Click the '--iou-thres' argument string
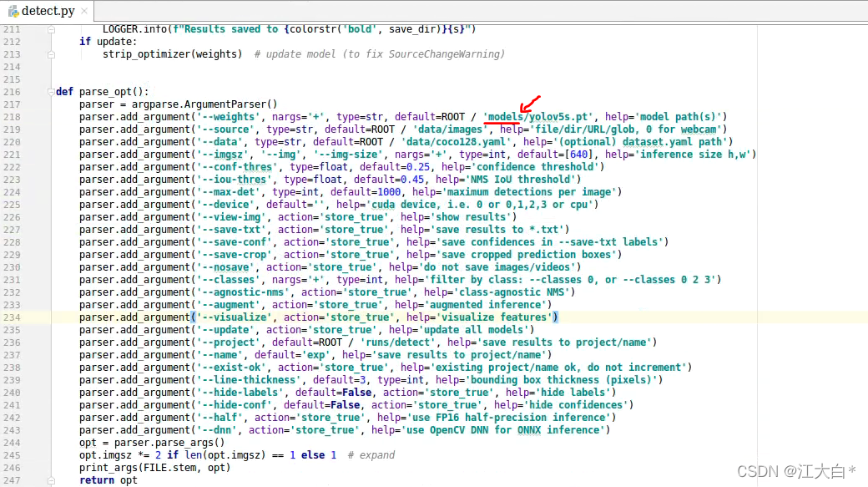 (x=235, y=180)
